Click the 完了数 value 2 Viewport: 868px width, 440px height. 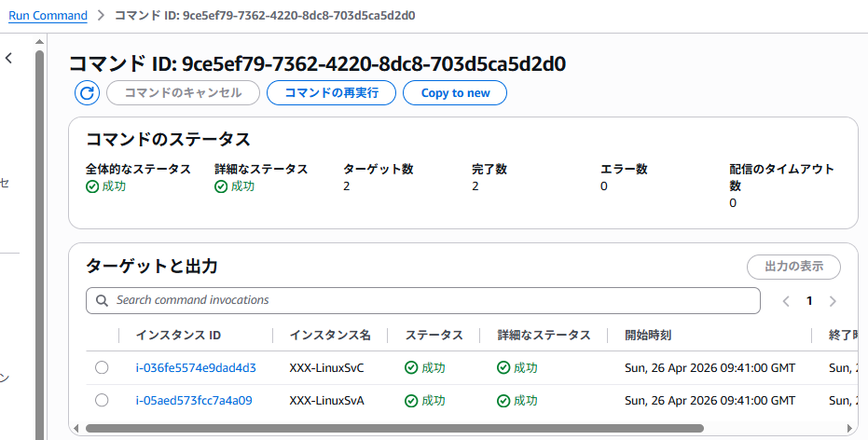point(475,186)
